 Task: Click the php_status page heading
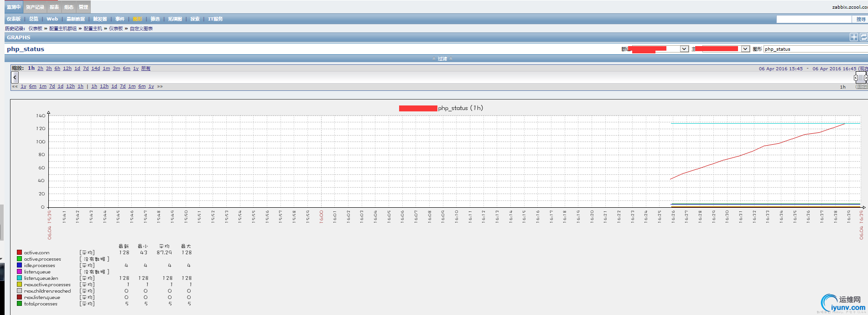point(26,49)
